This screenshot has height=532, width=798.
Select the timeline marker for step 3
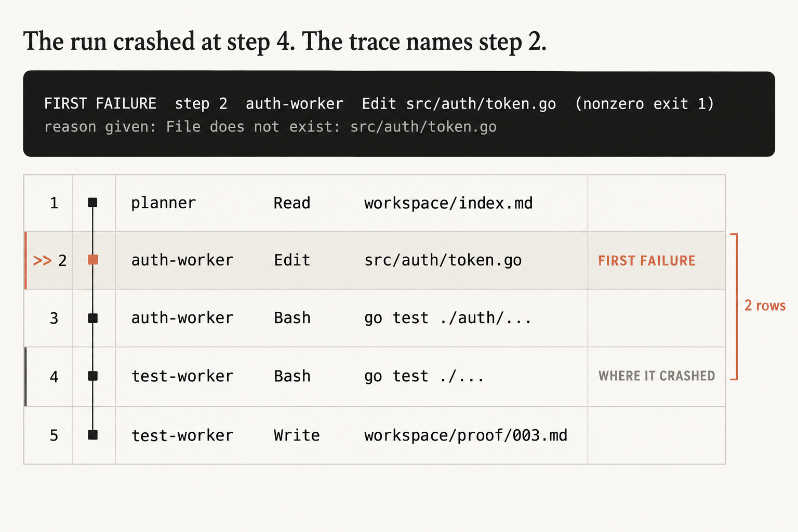93,318
